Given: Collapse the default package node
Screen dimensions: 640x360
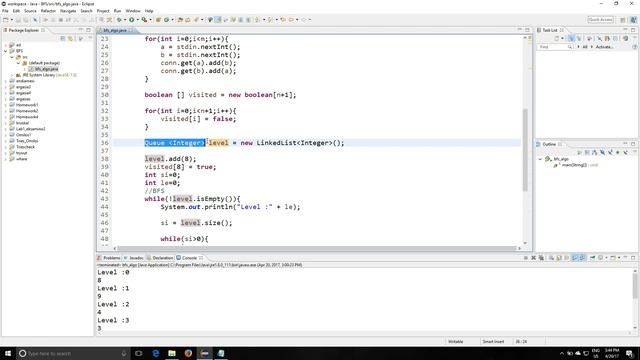Looking at the screenshot, I should tap(18, 63).
